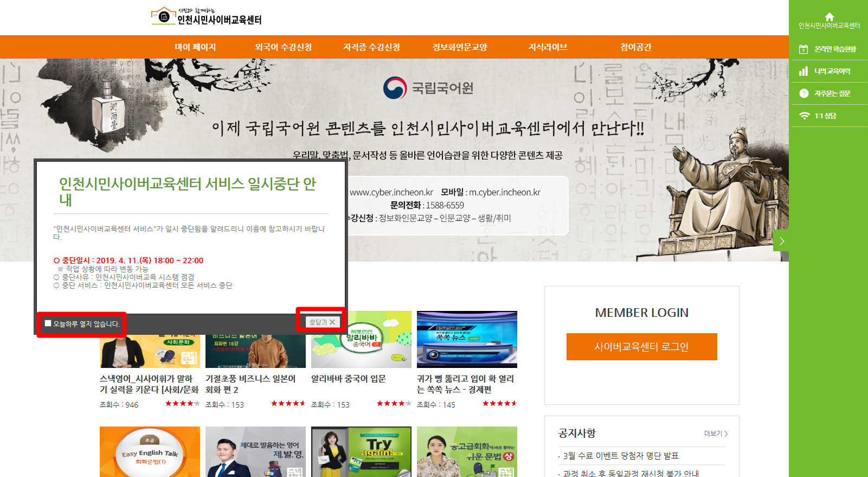Click 귀가 뻥 뚫리고 입이 확 열리는 title
Screen dimensions: 868x477
466,384
